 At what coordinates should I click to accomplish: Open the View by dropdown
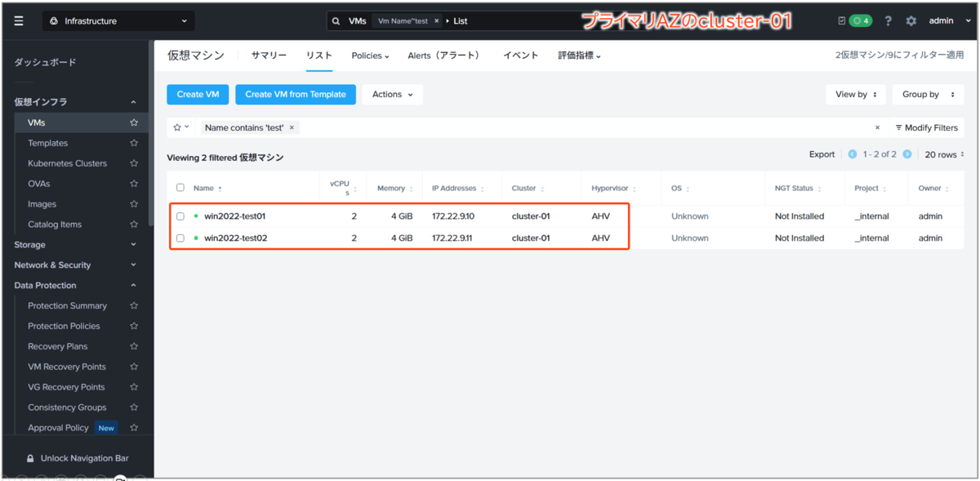[856, 95]
